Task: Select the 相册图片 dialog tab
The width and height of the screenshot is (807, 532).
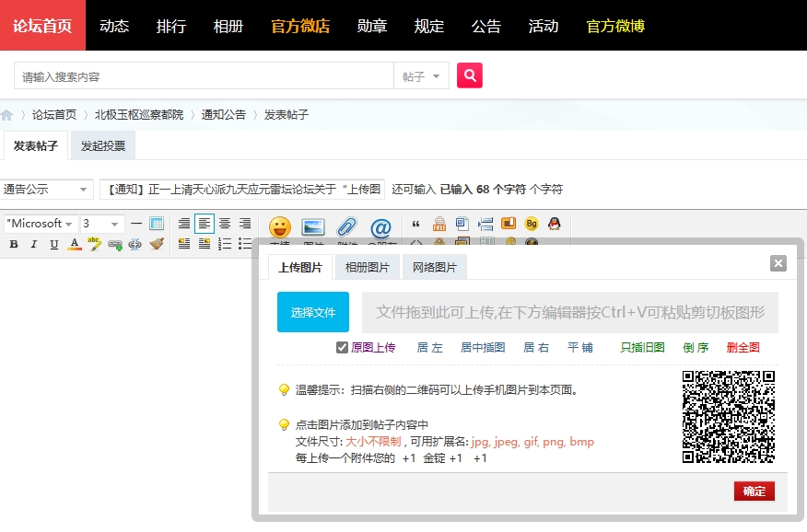Action: 368,267
